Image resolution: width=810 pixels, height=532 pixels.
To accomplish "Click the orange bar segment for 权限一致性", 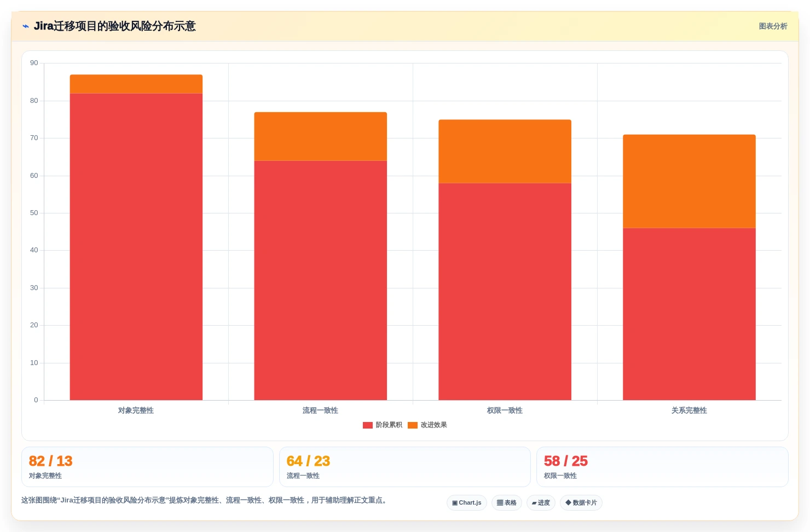I will tap(505, 152).
